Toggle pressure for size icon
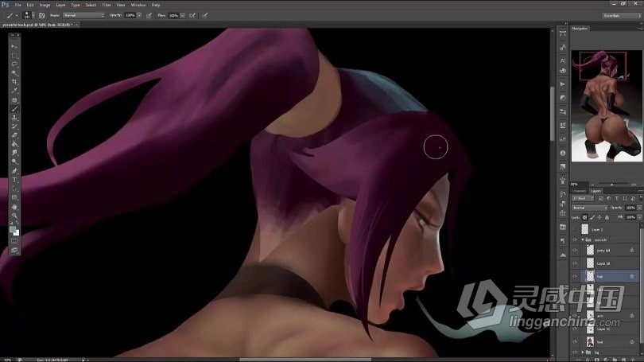The image size is (644, 362). (x=205, y=16)
